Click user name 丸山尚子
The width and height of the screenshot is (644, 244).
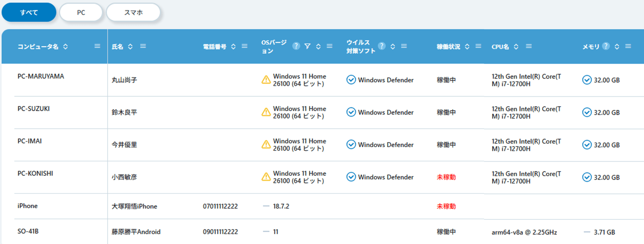[124, 80]
